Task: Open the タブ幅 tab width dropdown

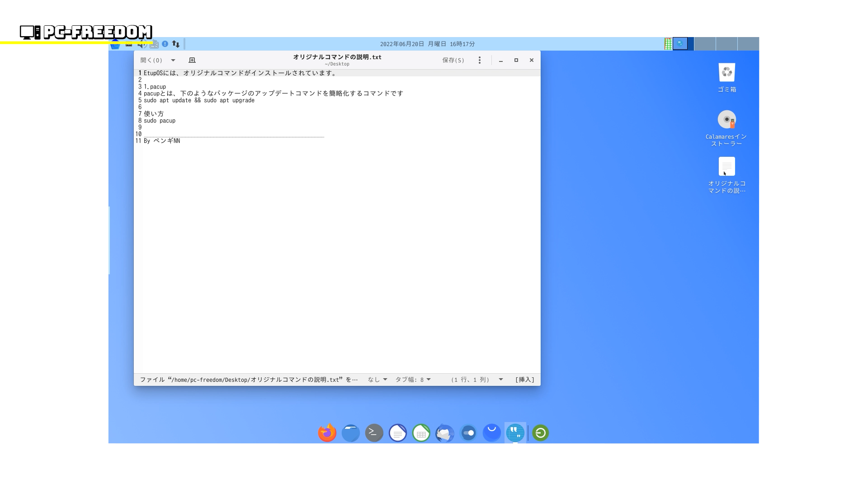Action: click(x=413, y=380)
